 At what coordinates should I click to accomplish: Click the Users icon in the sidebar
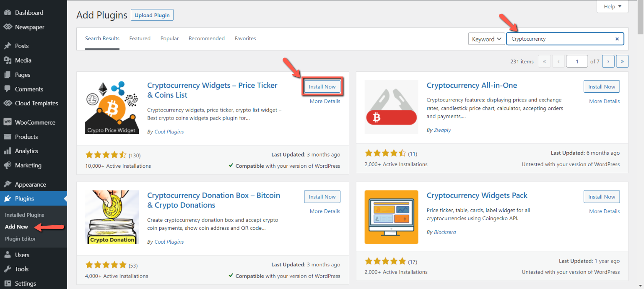coord(8,255)
